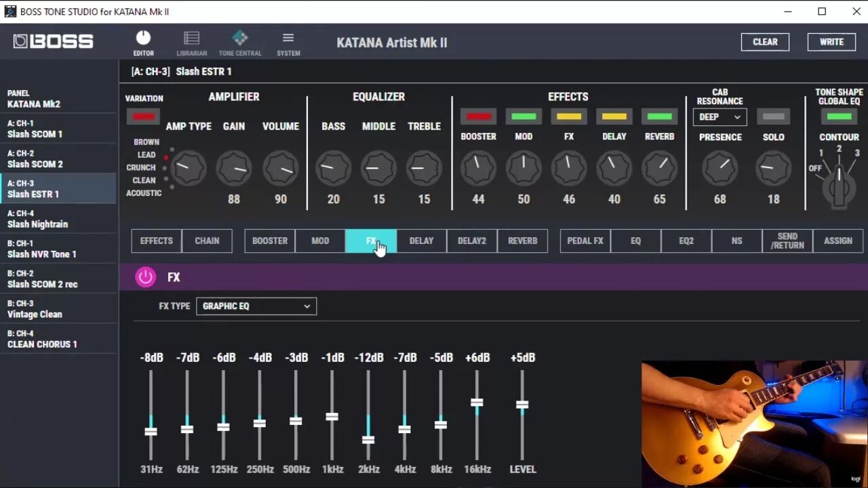Open Tone Central

click(240, 43)
